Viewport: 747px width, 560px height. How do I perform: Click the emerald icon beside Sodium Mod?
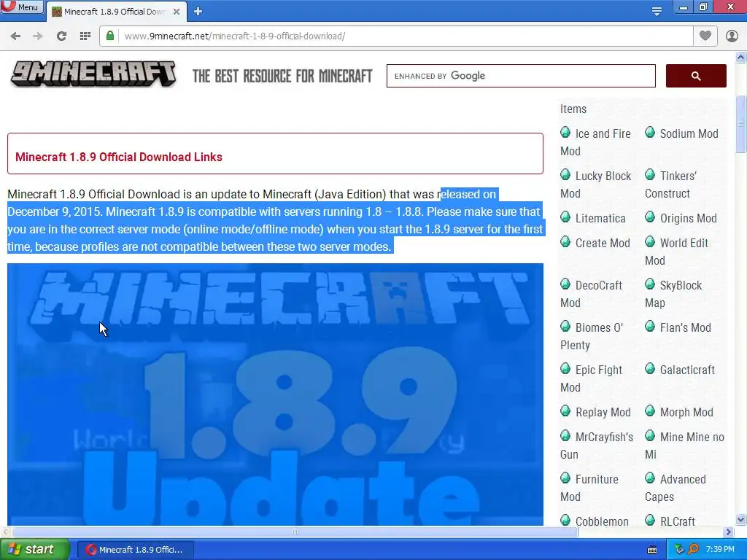pyautogui.click(x=650, y=133)
